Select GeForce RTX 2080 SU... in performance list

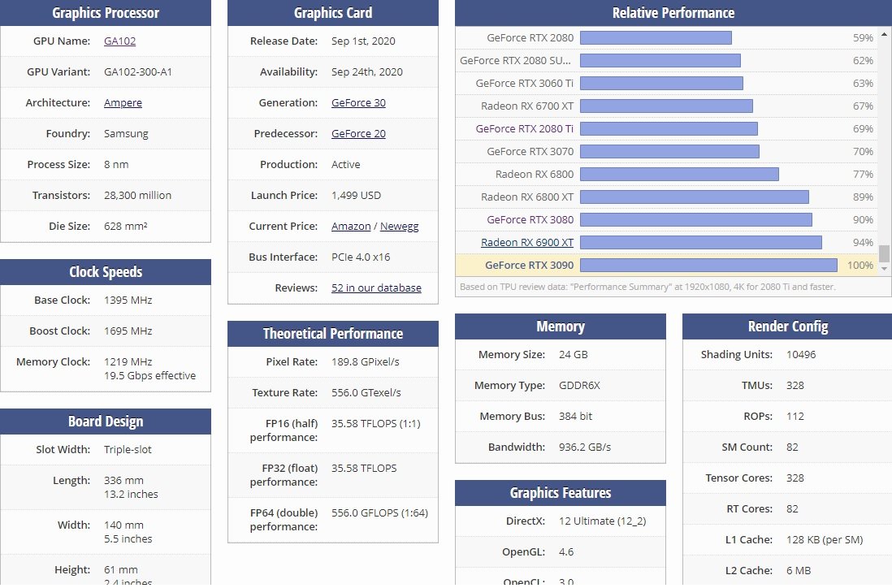coord(515,60)
